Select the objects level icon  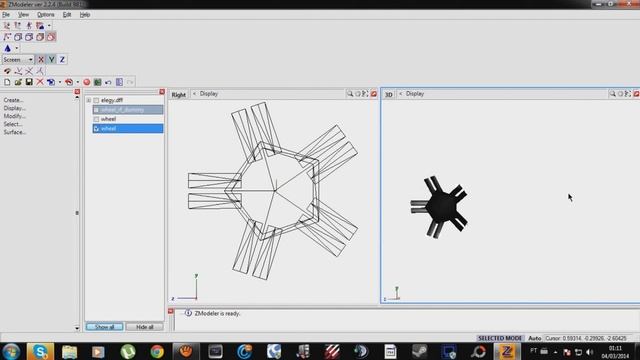pyautogui.click(x=40, y=25)
